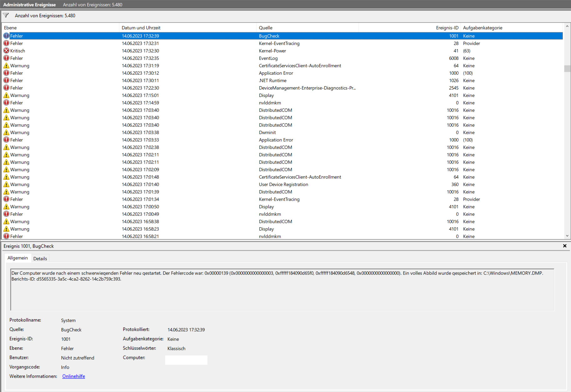This screenshot has height=392, width=571.
Task: Click the error icon of nvlddmkm 17:14:59 row
Action: [6, 103]
